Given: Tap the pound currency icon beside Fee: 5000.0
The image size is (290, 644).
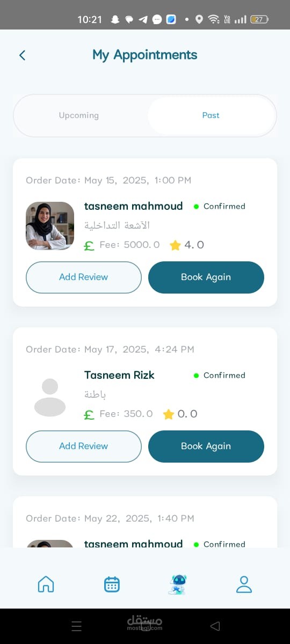Looking at the screenshot, I should click(x=89, y=246).
